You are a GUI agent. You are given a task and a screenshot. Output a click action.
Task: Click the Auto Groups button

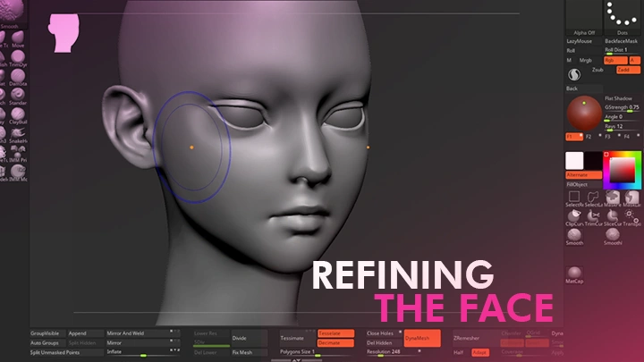[47, 342]
